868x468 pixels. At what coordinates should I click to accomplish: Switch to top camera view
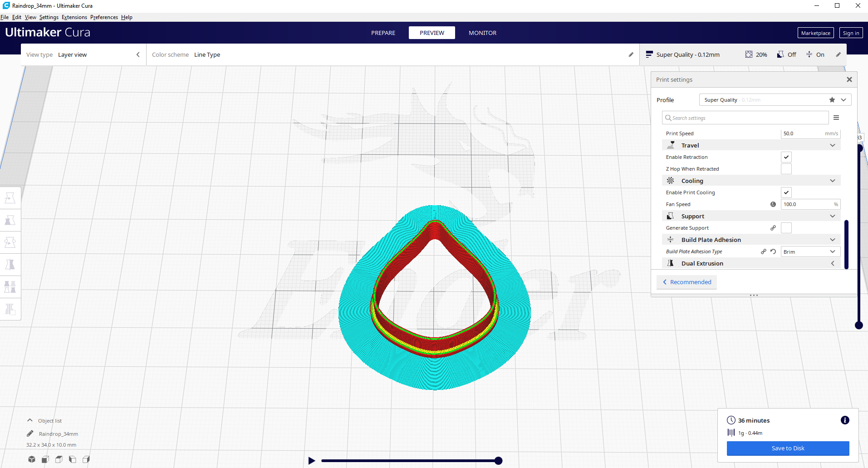pos(59,459)
